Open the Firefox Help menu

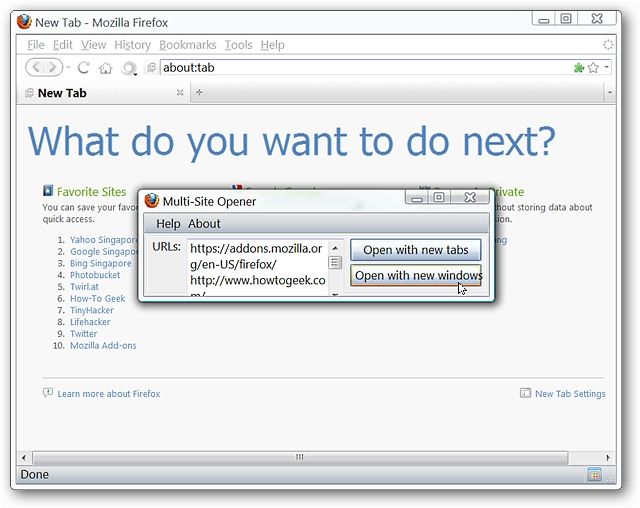pyautogui.click(x=273, y=44)
